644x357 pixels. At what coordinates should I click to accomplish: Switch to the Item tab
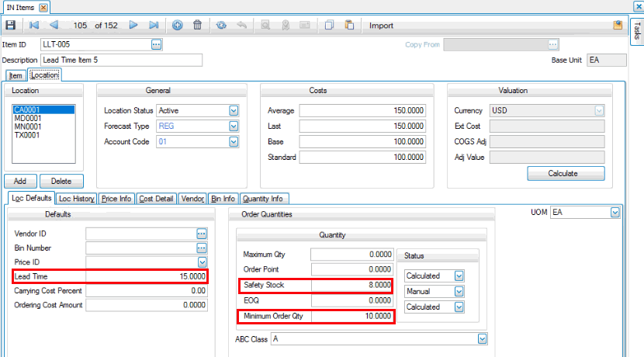(16, 75)
